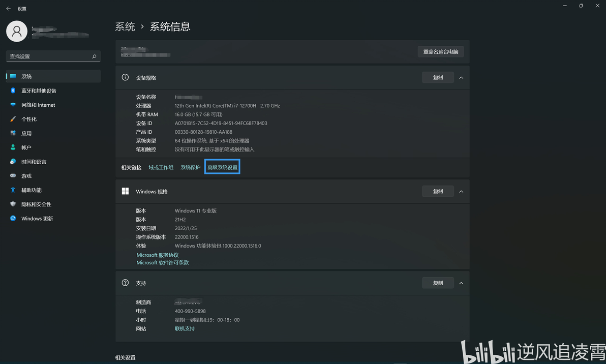The height and width of the screenshot is (364, 606).
Task: Go to 网络和 Internet menu item
Action: click(x=53, y=105)
